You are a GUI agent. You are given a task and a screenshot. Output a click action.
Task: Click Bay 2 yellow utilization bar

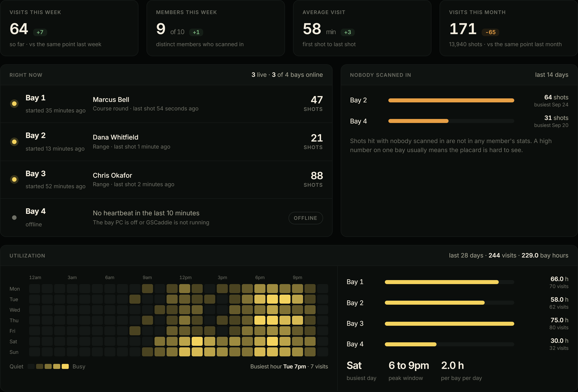click(x=435, y=303)
